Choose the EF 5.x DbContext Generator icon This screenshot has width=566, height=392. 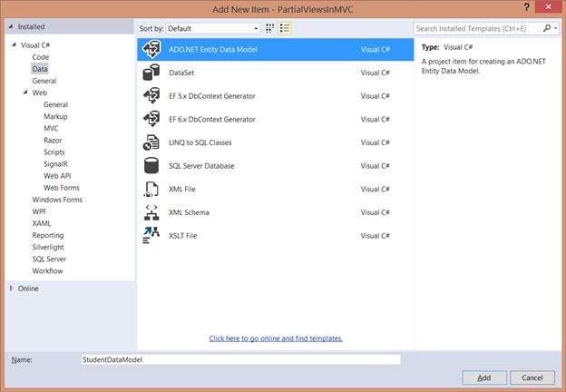click(x=151, y=96)
